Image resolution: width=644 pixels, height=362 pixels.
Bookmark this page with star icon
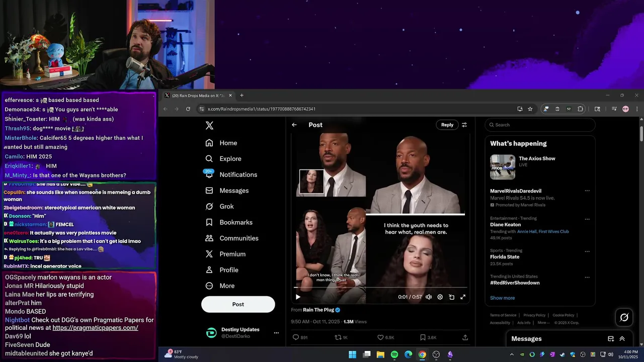coord(530,109)
